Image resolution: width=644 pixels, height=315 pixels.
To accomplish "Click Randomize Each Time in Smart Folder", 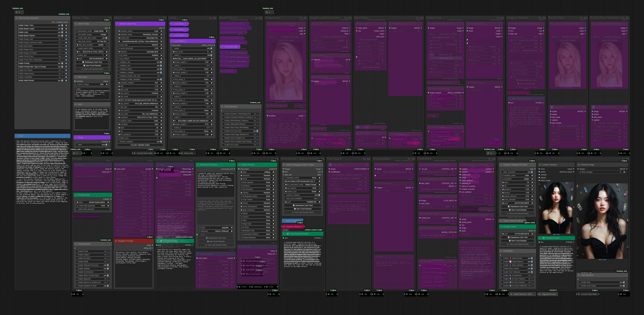I will [92, 62].
